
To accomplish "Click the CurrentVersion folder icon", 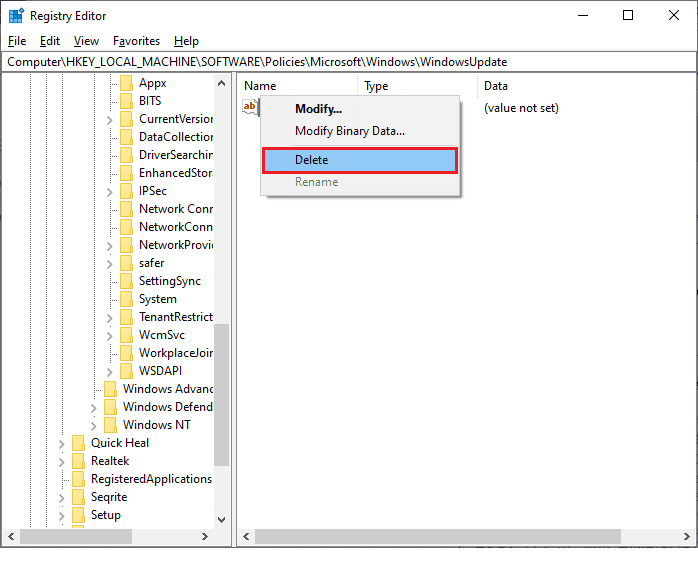I will (x=126, y=119).
